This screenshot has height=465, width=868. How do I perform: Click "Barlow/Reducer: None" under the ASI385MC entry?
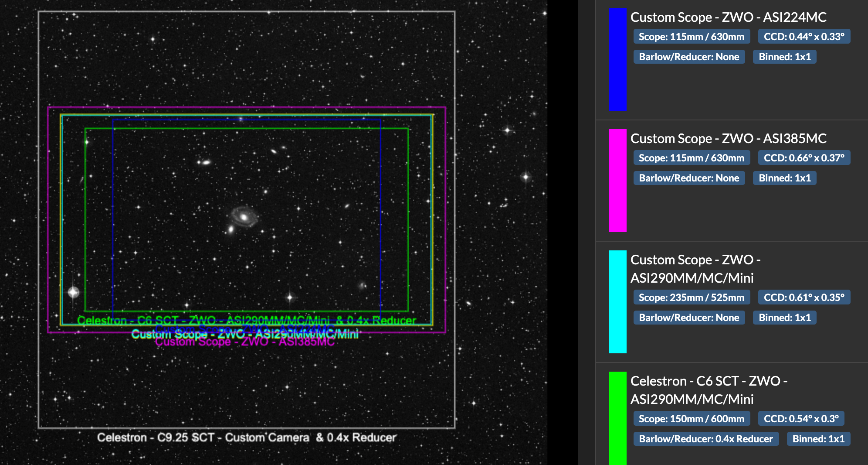coord(689,178)
